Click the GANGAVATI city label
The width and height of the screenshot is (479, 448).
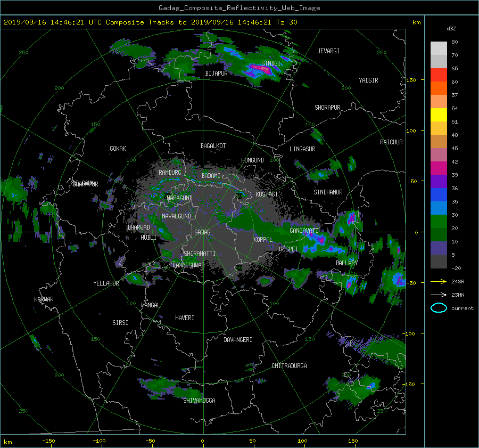pos(304,231)
